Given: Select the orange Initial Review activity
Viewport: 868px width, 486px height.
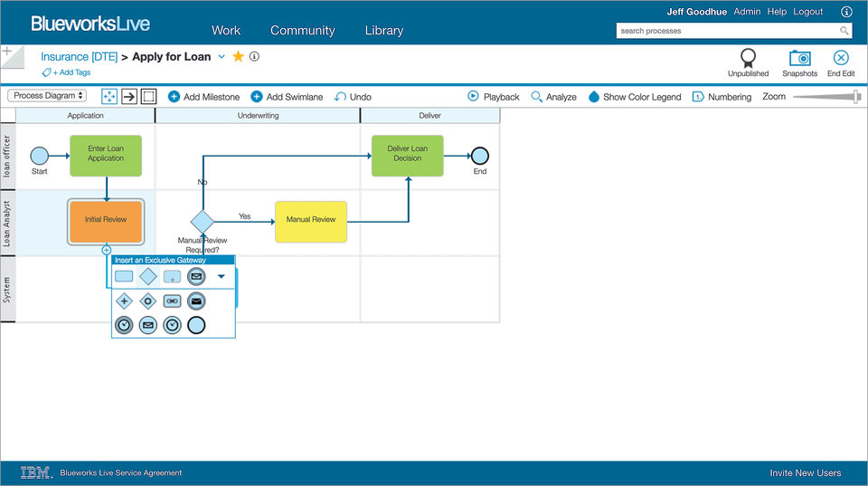Looking at the screenshot, I should click(106, 222).
